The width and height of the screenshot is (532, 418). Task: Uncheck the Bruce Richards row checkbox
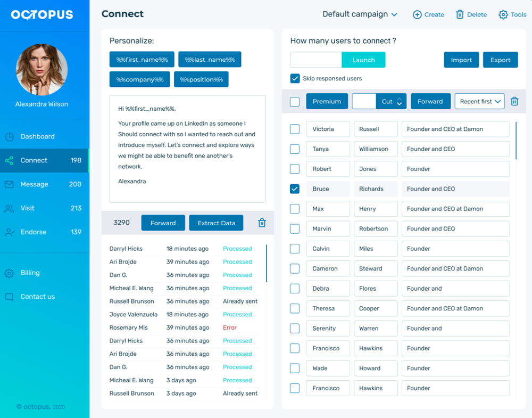click(x=295, y=189)
